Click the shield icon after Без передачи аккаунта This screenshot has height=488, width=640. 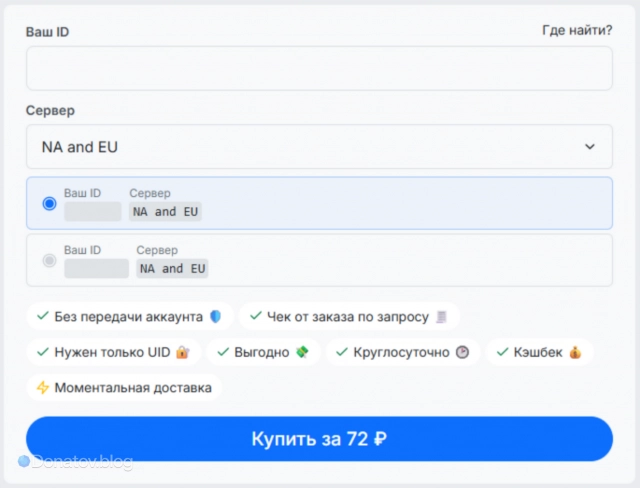(x=215, y=317)
